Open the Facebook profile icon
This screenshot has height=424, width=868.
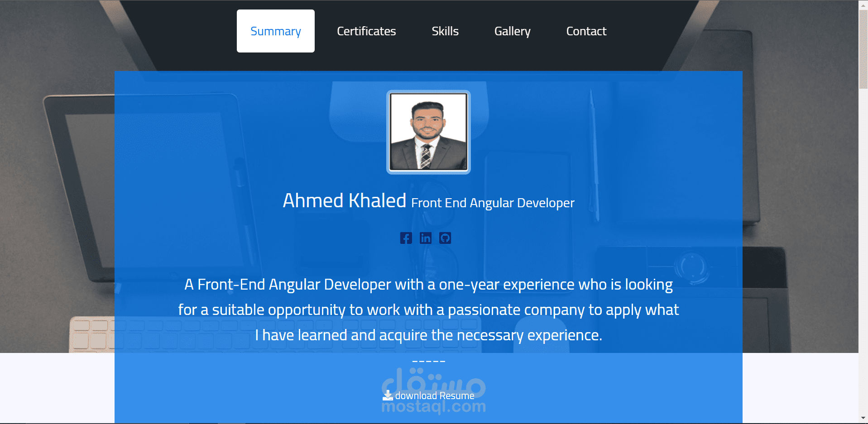point(406,238)
